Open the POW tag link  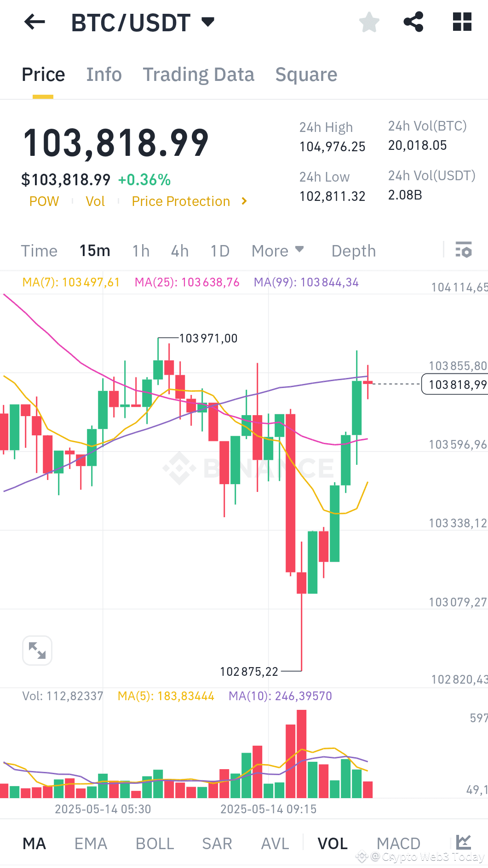pos(44,201)
